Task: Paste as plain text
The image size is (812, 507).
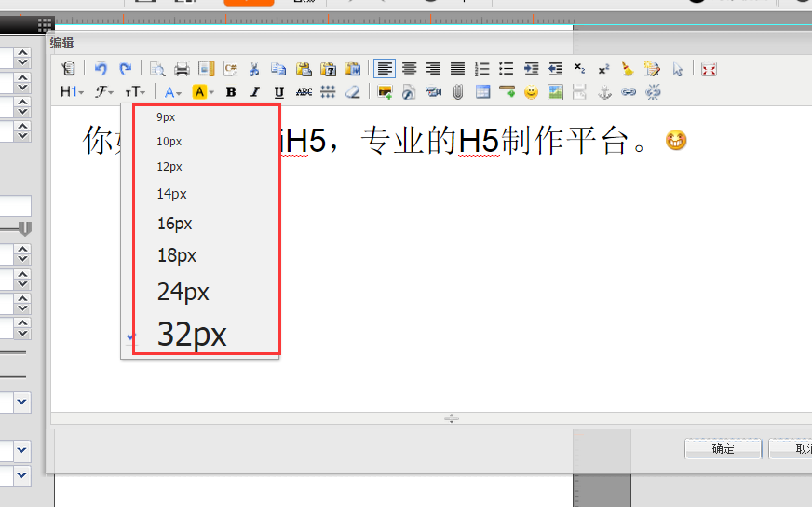Action: point(329,68)
